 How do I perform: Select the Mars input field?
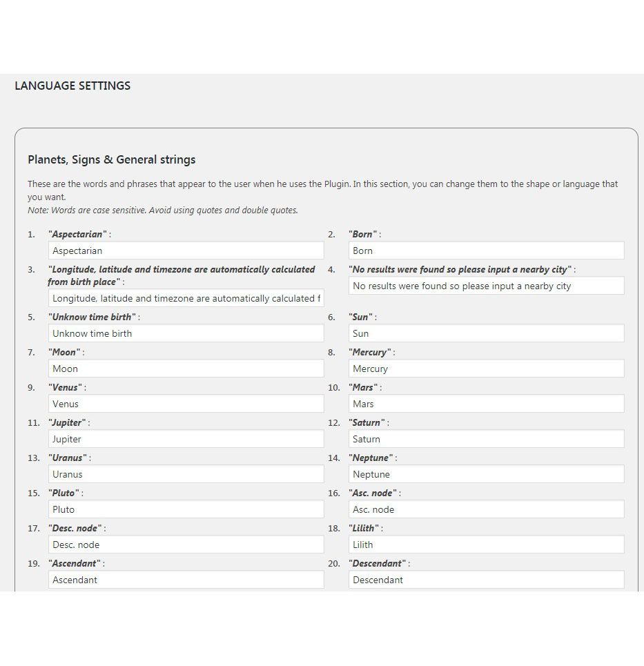[486, 404]
